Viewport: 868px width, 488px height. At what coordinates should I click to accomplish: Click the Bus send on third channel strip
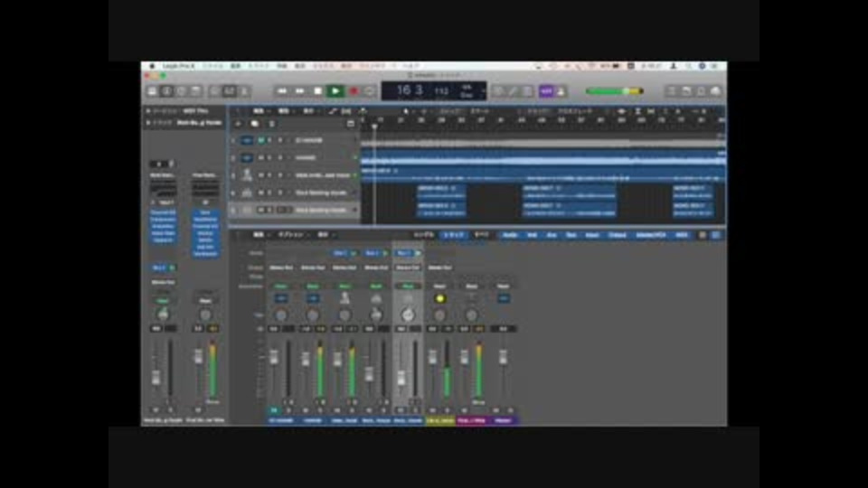click(x=344, y=253)
